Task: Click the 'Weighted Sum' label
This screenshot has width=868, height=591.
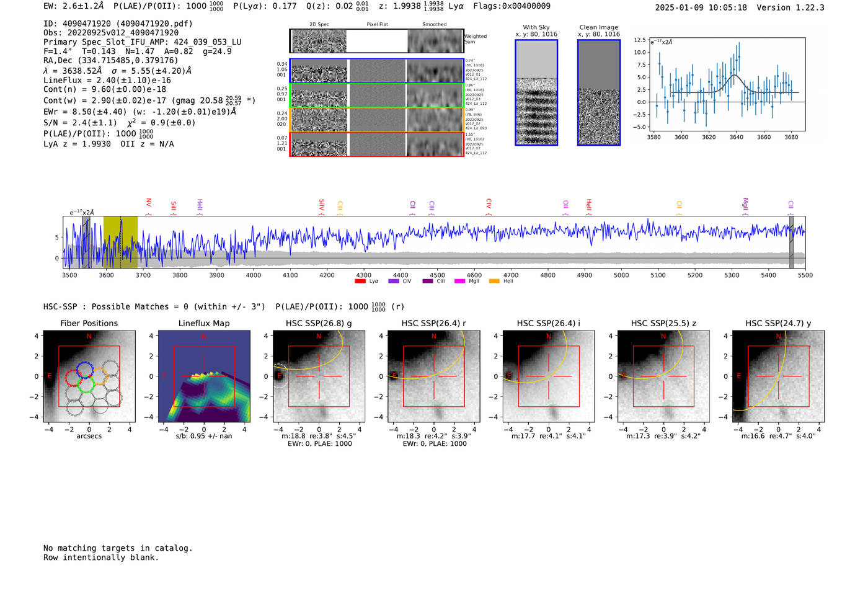Action: [x=476, y=39]
